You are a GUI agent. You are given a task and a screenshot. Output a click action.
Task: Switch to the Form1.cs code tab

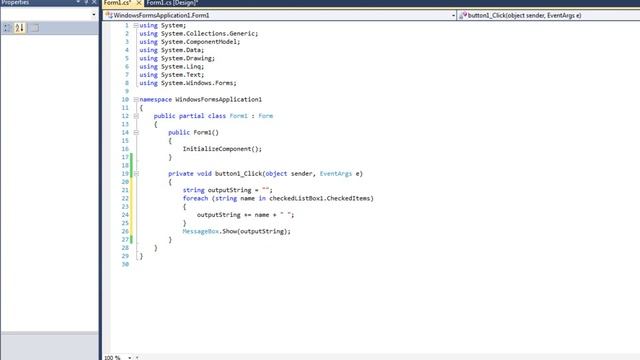[118, 3]
